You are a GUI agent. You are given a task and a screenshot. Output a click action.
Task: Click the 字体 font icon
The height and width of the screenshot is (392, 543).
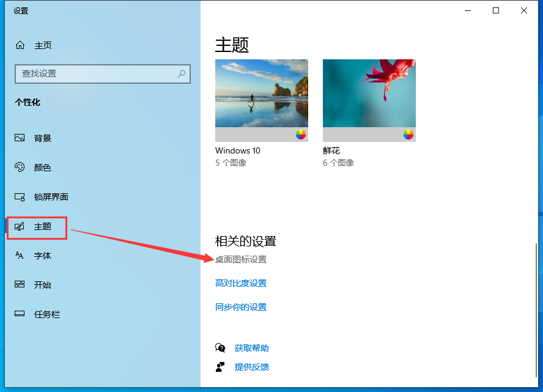(20, 256)
